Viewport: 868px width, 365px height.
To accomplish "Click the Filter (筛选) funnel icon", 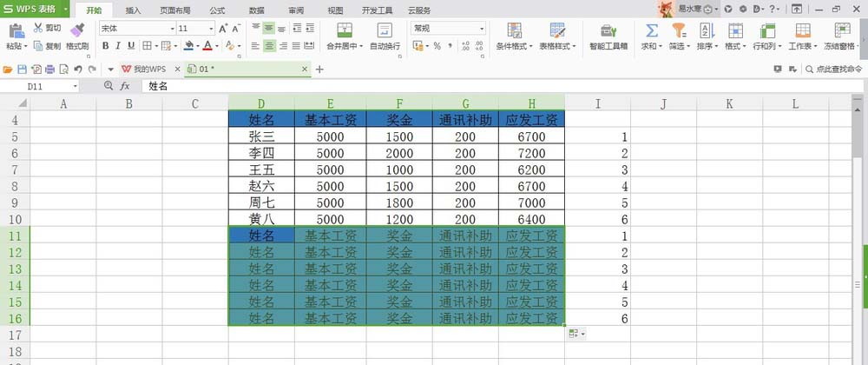I will [679, 30].
